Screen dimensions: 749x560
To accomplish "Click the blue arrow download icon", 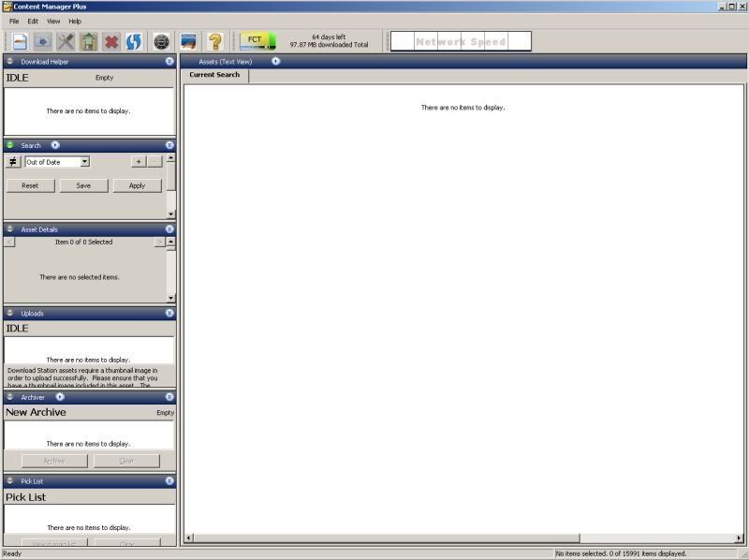I will point(42,41).
